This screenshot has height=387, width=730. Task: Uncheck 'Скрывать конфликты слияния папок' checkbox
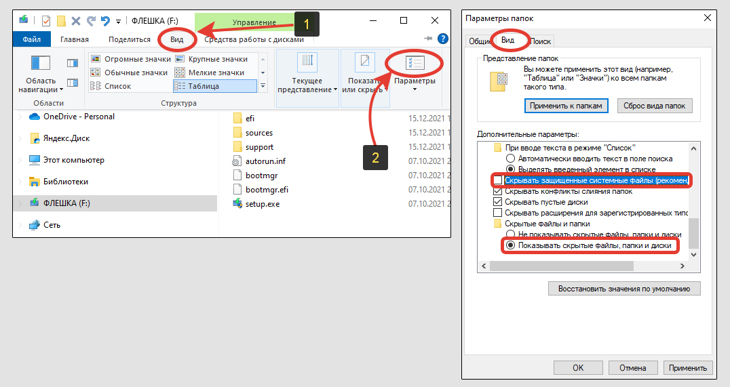point(498,191)
